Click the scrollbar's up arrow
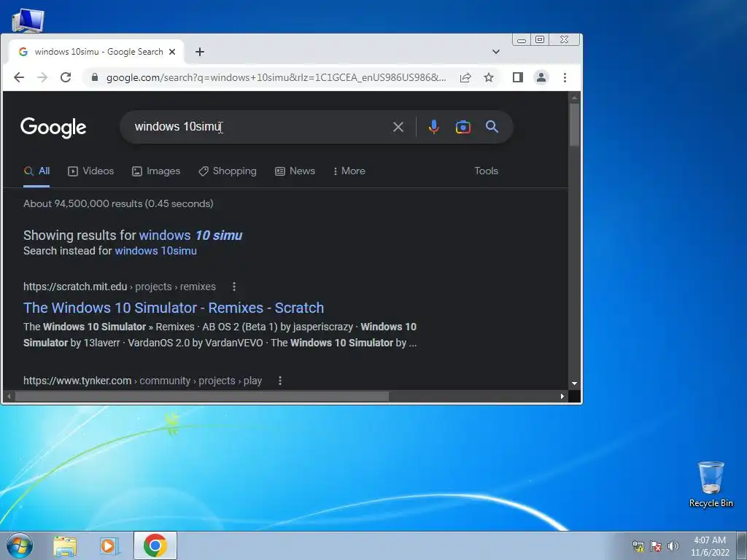747x560 pixels. (575, 98)
